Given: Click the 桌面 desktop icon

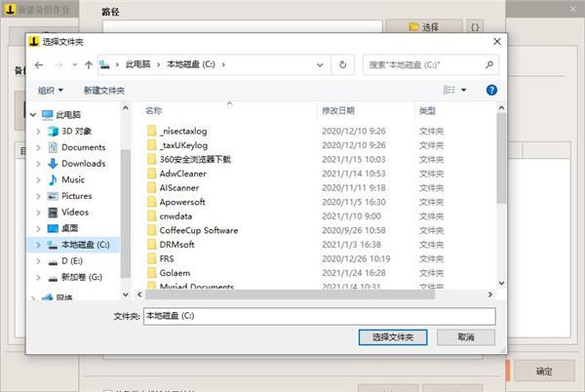Looking at the screenshot, I should coord(53,228).
